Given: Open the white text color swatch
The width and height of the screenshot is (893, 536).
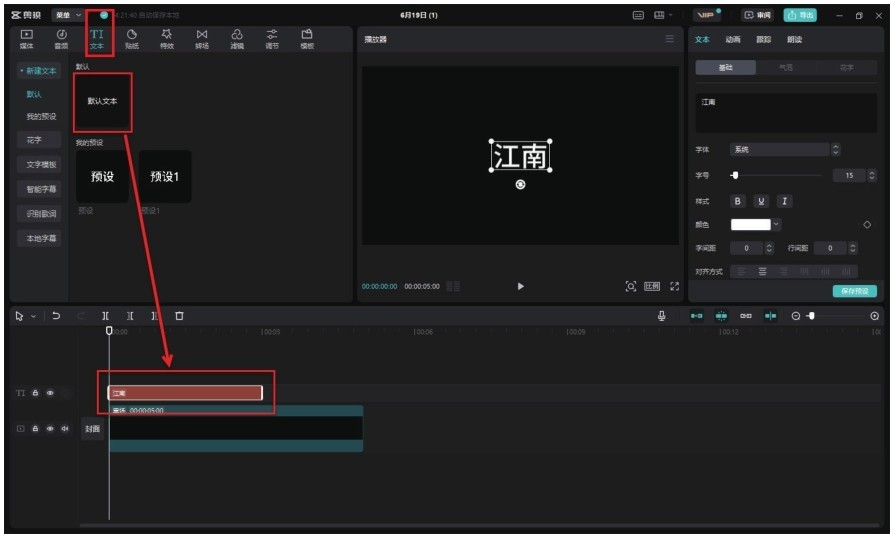Looking at the screenshot, I should pos(750,224).
